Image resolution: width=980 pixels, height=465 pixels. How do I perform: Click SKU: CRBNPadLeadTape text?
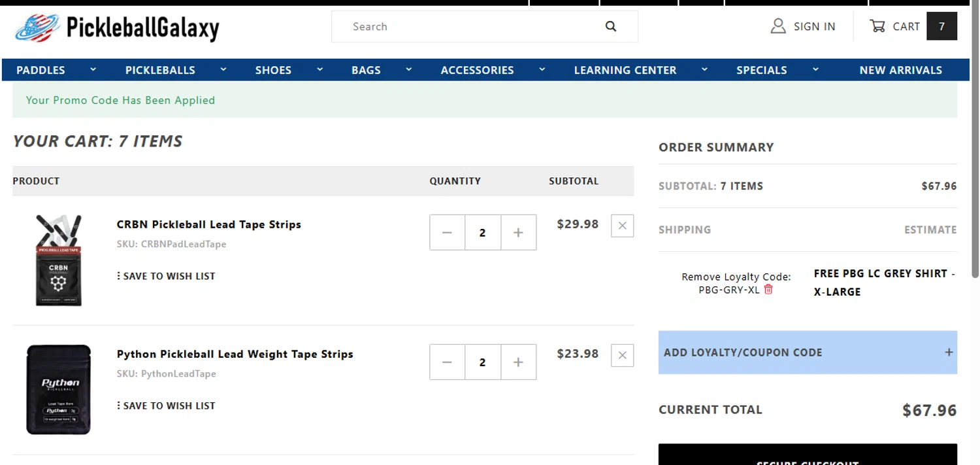[x=171, y=244]
